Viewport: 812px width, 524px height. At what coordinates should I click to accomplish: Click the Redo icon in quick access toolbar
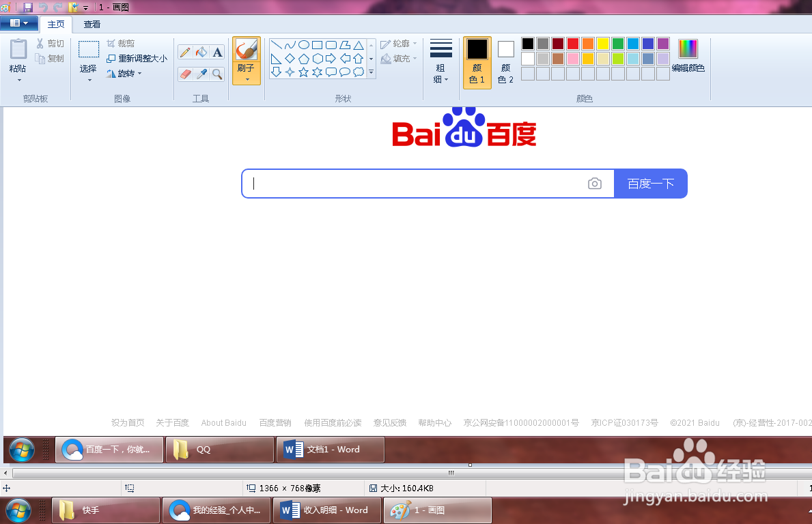(x=58, y=8)
